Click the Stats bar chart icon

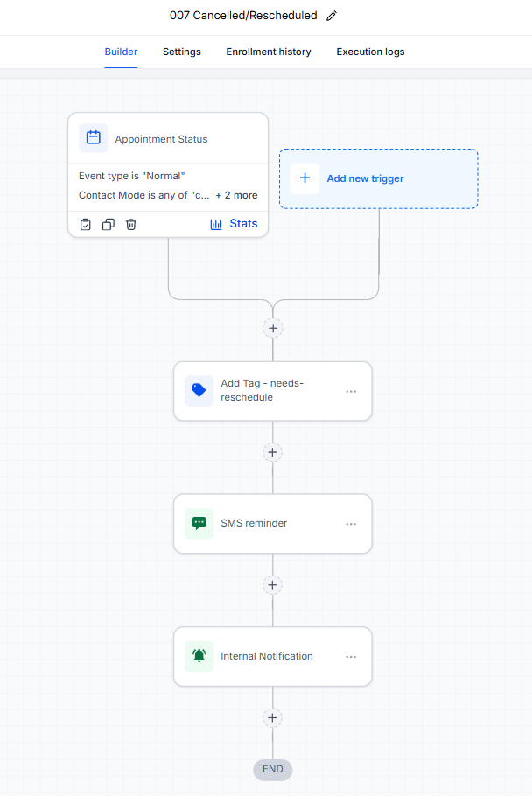click(216, 225)
